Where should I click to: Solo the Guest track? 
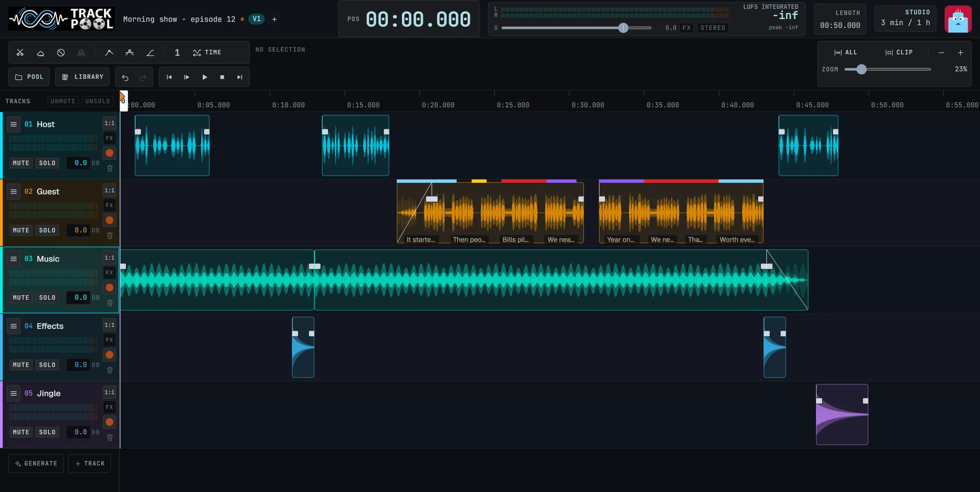47,230
